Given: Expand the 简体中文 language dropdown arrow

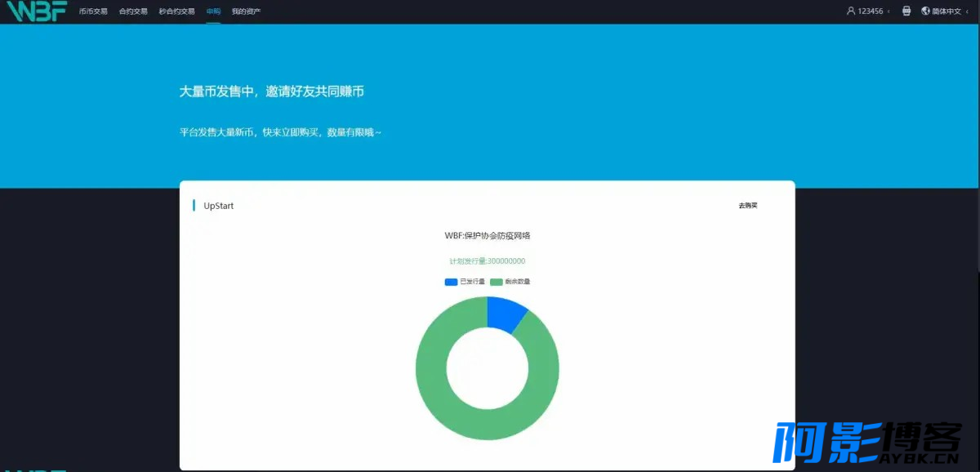Looking at the screenshot, I should tap(967, 11).
